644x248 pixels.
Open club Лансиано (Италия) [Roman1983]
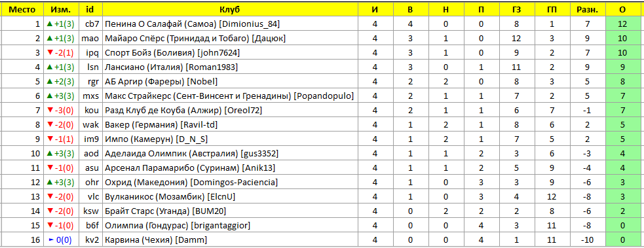tap(171, 67)
